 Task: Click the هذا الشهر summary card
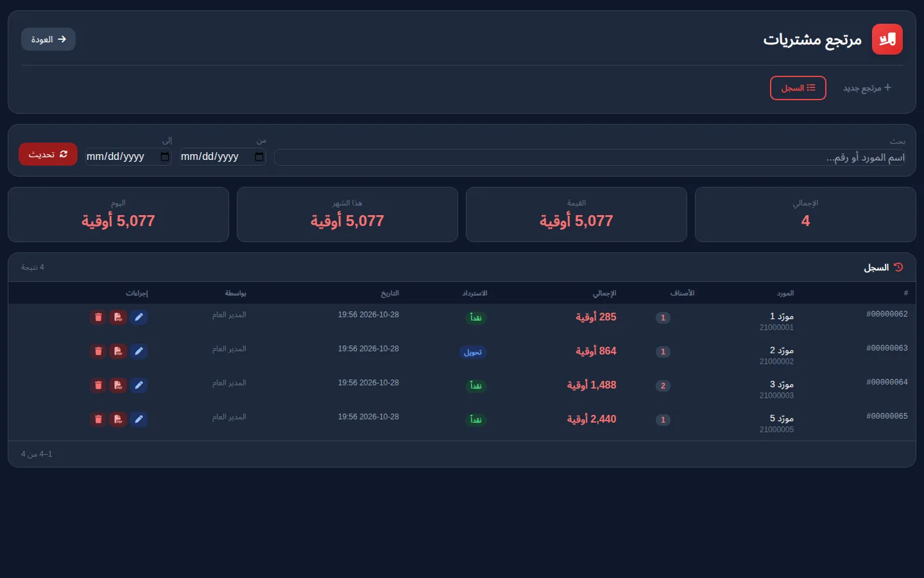coord(347,215)
